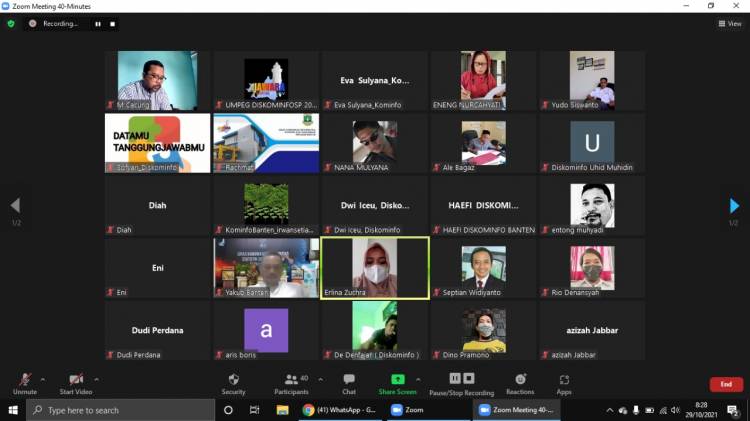
Task: Expand audio options arrow beside Unmute
Action: pyautogui.click(x=42, y=379)
